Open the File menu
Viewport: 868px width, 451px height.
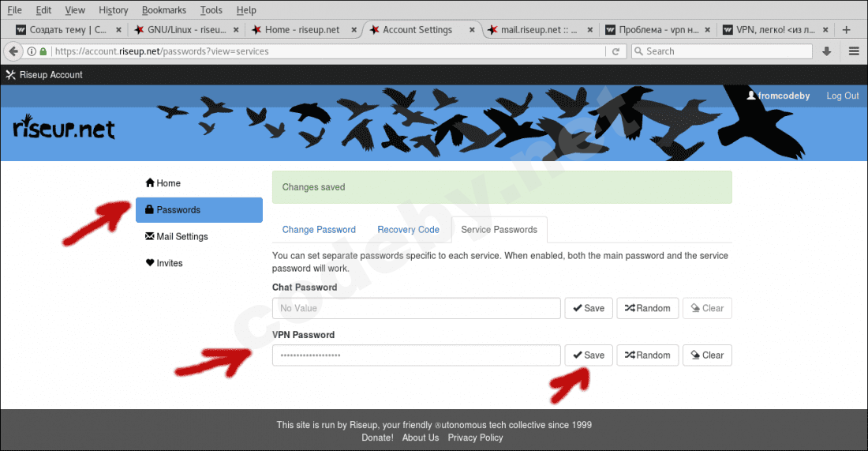[14, 10]
